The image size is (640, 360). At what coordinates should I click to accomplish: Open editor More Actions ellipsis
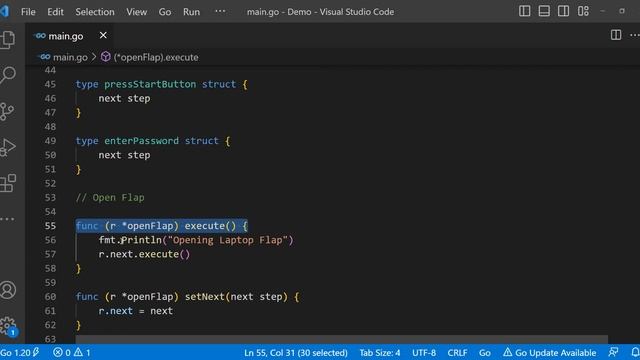pyautogui.click(x=635, y=35)
